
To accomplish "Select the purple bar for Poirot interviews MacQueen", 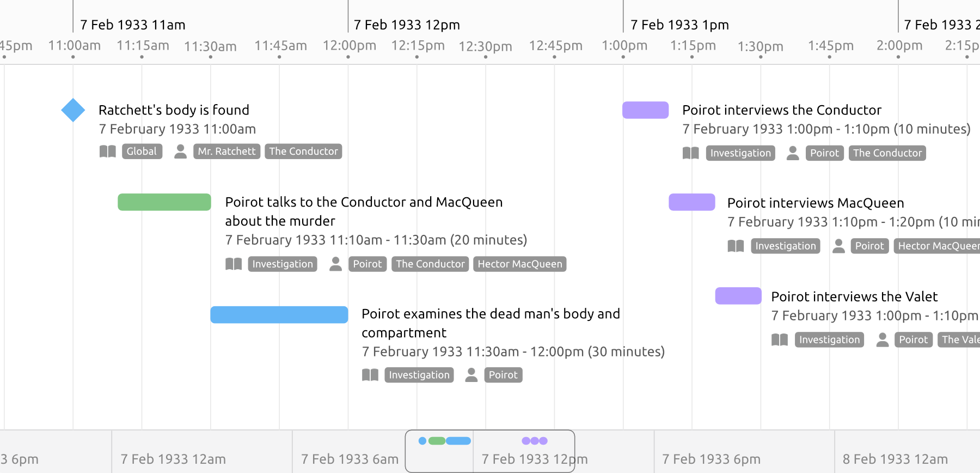I will click(x=691, y=202).
